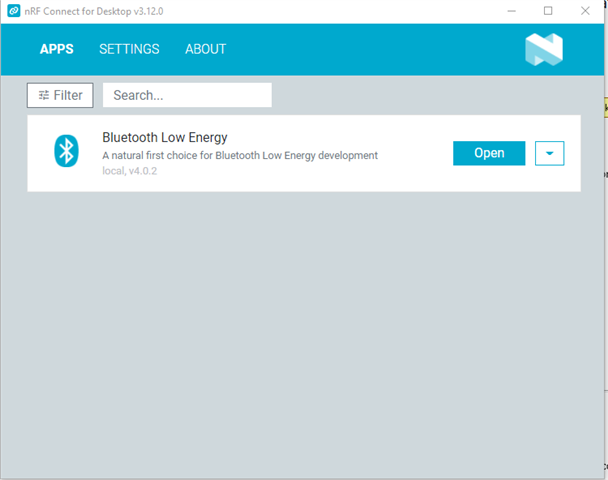Open the Bluetooth Low Energy app

[489, 153]
